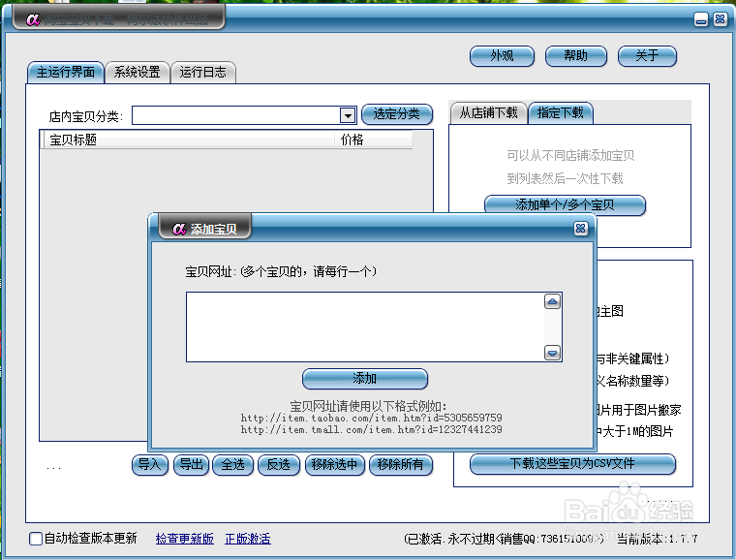Click the 当前版本:1.7.7 status text

658,539
